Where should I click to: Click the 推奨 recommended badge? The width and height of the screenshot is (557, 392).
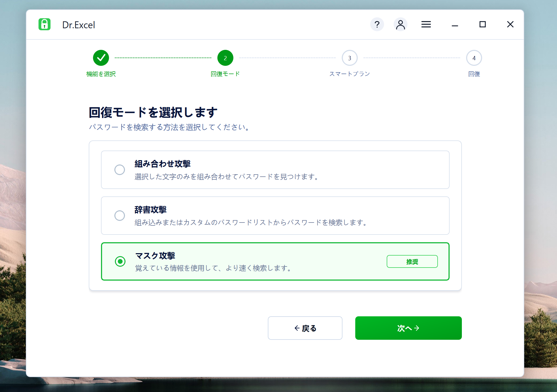412,261
